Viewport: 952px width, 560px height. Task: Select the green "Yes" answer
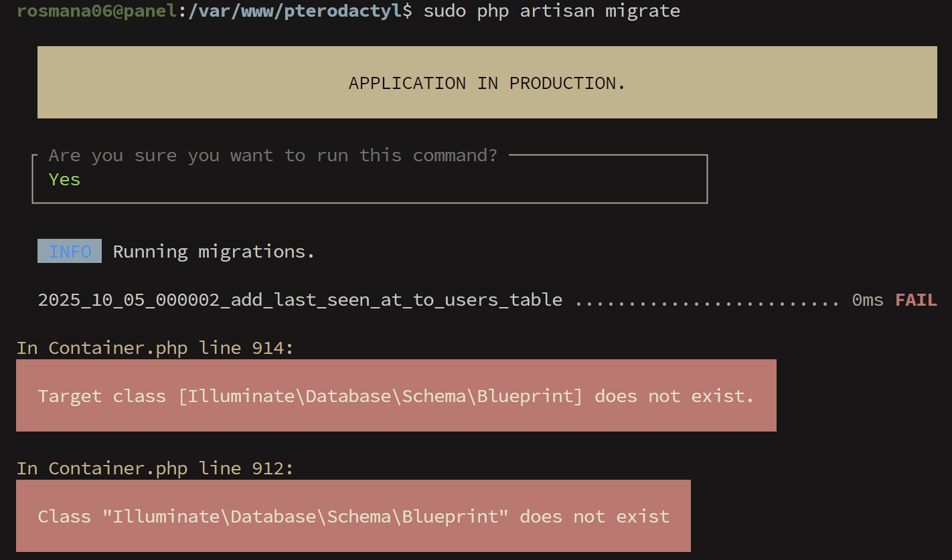tap(64, 179)
